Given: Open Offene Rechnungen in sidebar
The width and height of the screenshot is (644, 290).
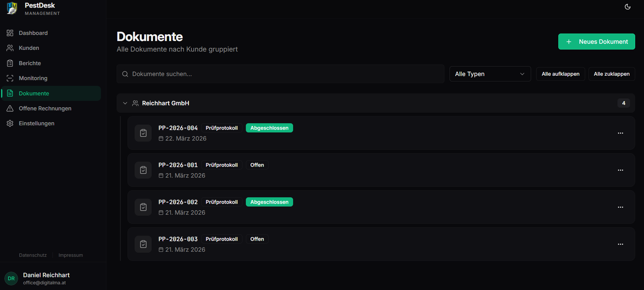Looking at the screenshot, I should click(x=45, y=109).
